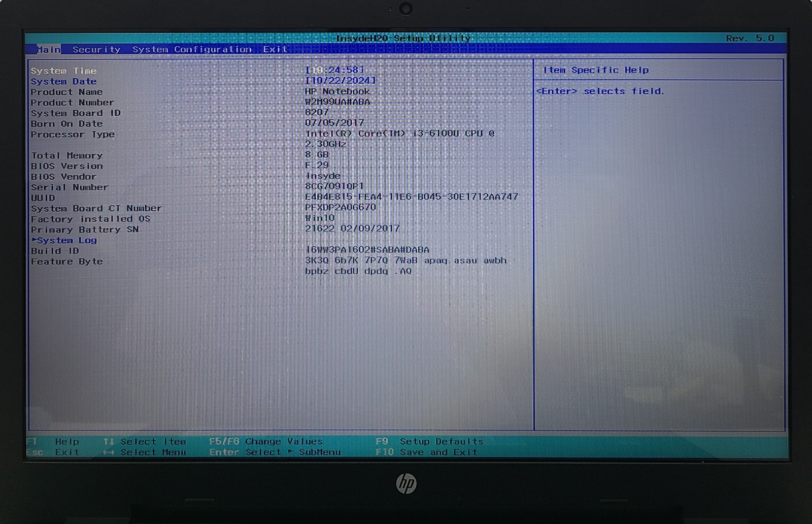Image resolution: width=812 pixels, height=524 pixels.
Task: Click the Feature Byte line starting 3K3Q
Action: point(405,260)
